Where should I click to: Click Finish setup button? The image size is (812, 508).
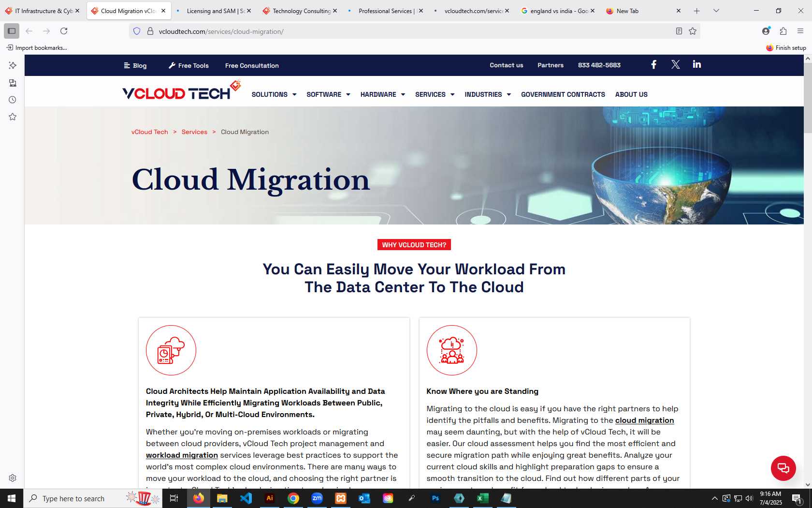[786, 47]
